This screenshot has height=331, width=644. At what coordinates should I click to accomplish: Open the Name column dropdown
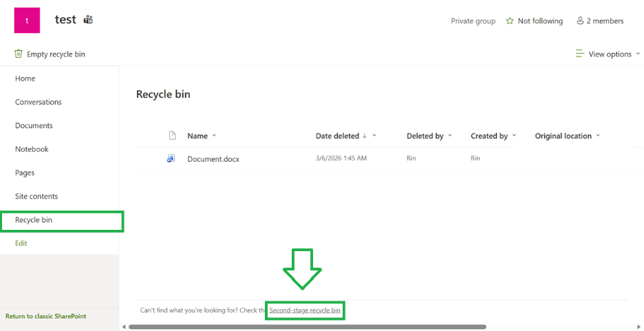(x=214, y=136)
